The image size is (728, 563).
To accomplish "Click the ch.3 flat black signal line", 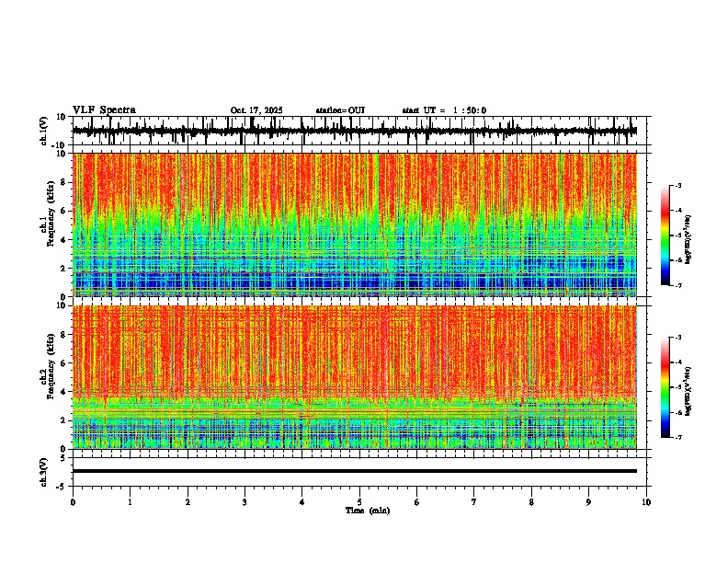I will click(x=354, y=471).
